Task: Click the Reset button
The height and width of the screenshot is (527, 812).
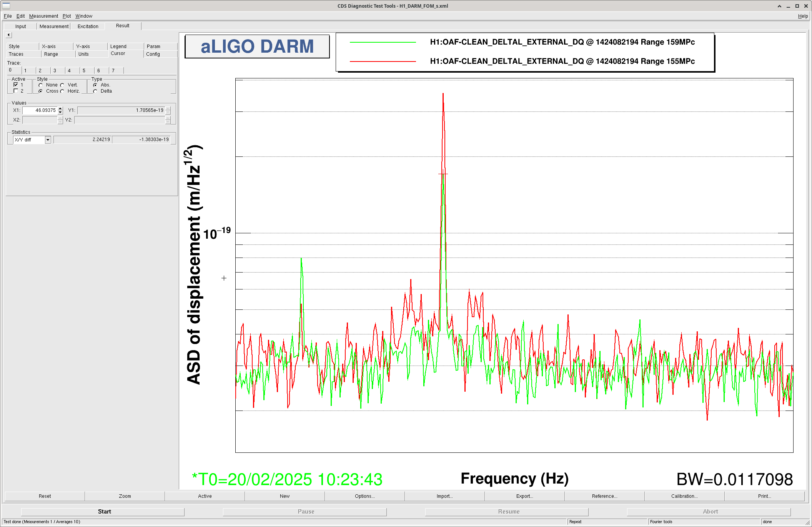Action: [45, 496]
